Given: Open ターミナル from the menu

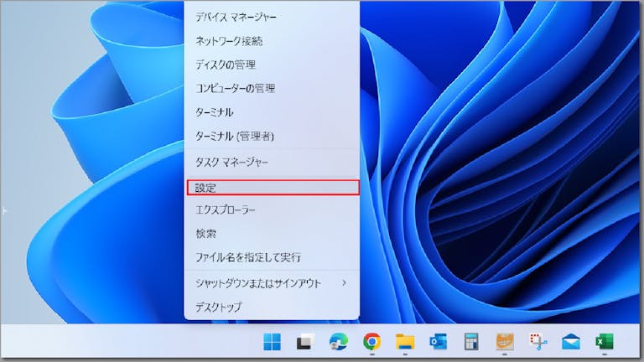Looking at the screenshot, I should click(x=272, y=112).
